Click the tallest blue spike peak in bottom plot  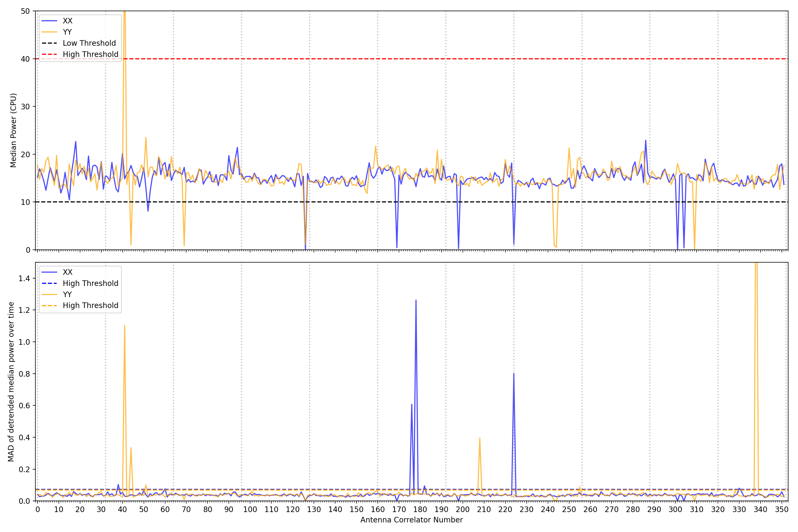pyautogui.click(x=416, y=301)
